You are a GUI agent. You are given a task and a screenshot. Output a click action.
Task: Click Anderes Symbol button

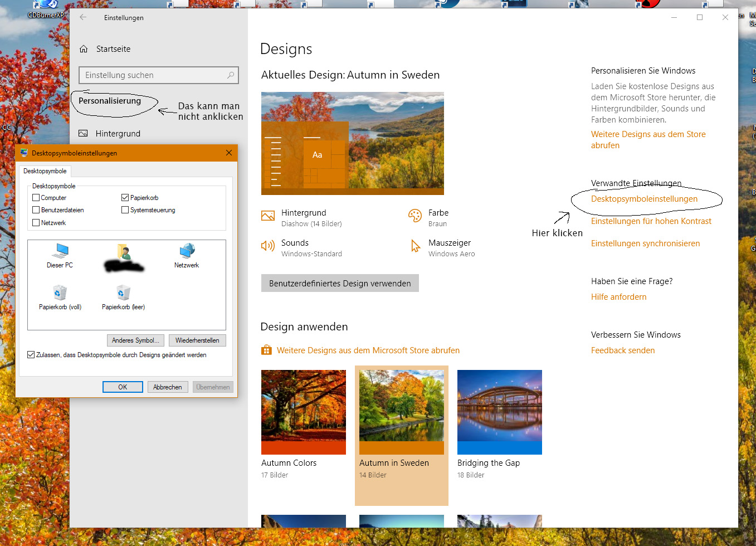click(x=135, y=340)
